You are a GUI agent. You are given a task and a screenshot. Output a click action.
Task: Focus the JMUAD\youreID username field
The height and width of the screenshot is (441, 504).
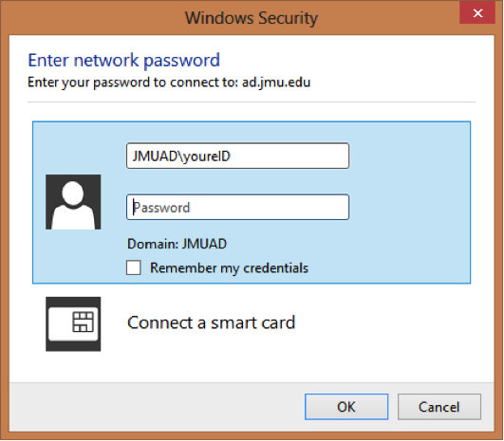pyautogui.click(x=237, y=156)
